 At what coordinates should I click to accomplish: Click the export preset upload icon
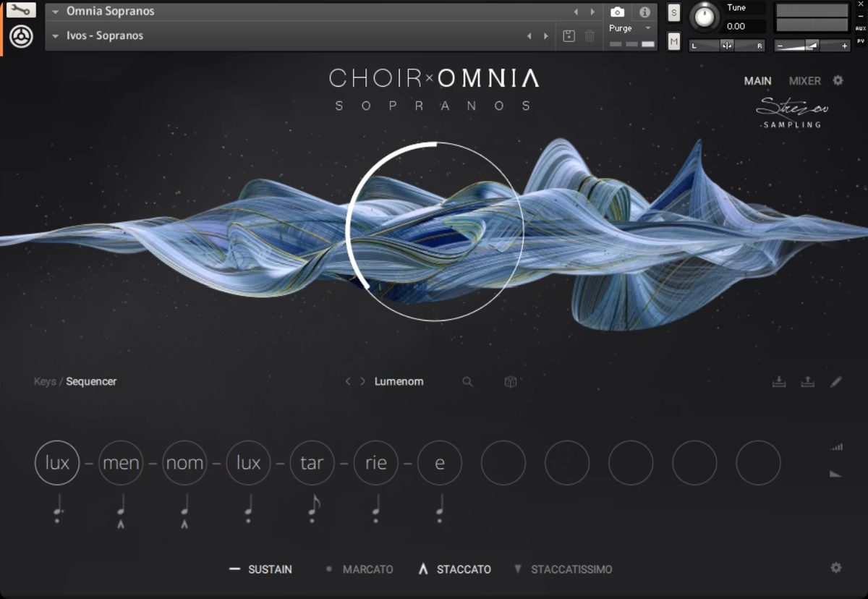click(x=808, y=381)
